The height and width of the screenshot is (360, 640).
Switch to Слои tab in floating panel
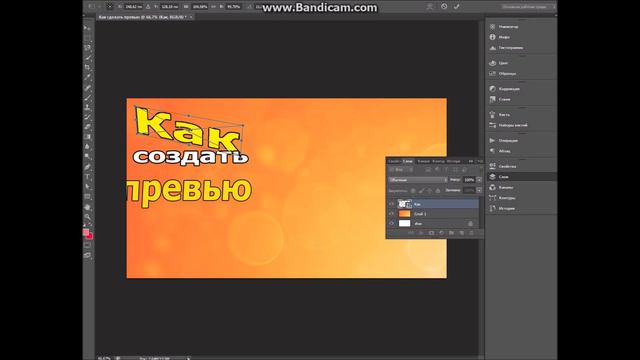[x=408, y=161]
